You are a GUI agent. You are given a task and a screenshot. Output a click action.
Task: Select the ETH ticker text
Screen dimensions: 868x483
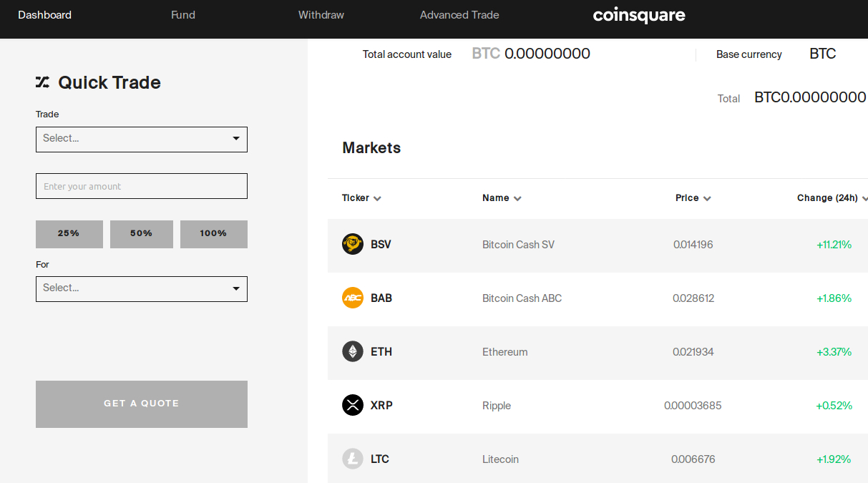[381, 352]
